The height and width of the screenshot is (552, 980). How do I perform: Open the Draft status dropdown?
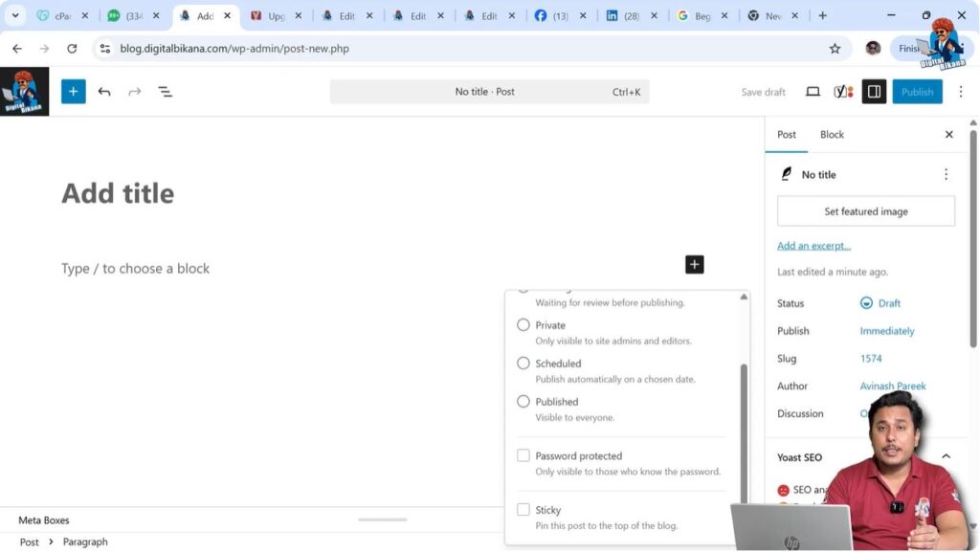point(880,303)
